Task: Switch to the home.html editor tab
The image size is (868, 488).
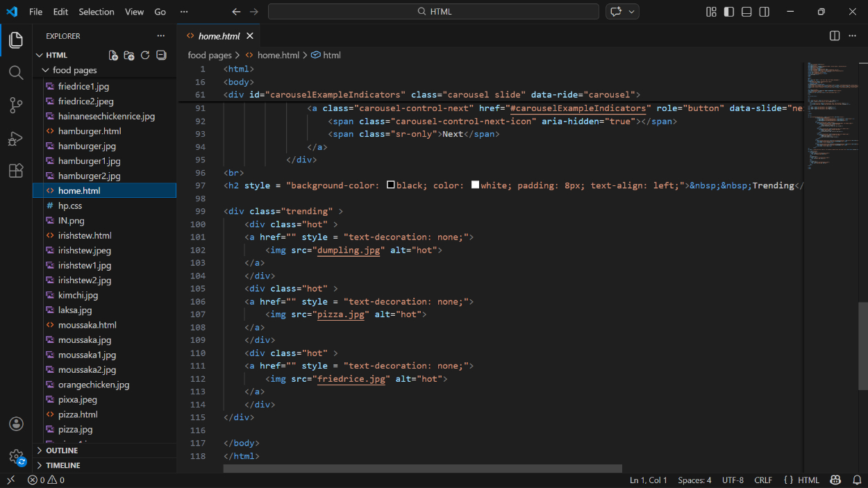Action: [219, 36]
